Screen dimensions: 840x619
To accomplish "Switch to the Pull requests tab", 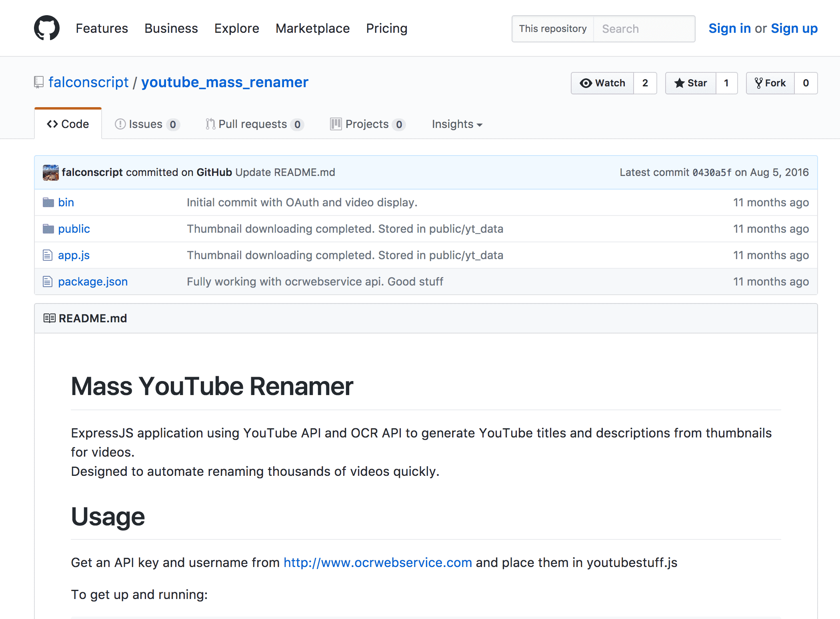I will 255,124.
